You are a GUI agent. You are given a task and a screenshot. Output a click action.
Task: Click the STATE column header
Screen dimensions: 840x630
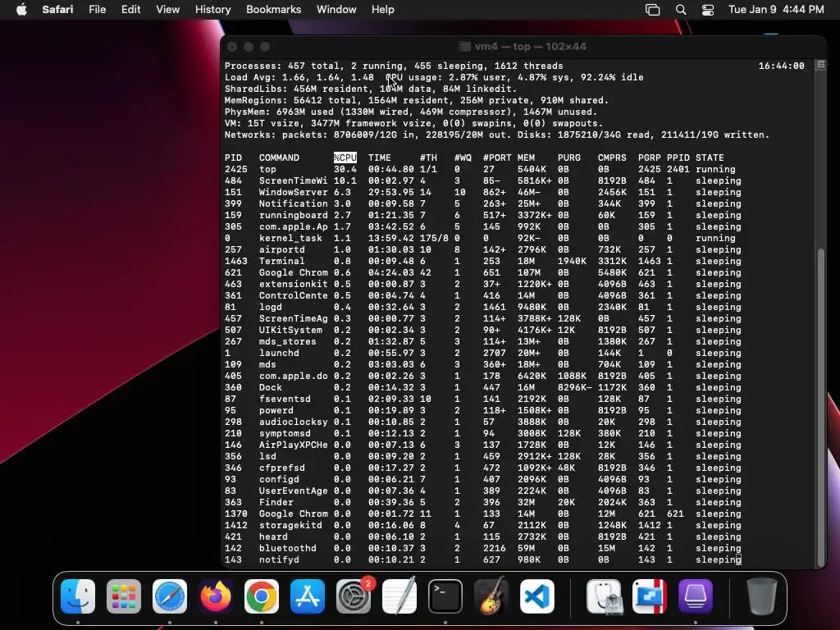pyautogui.click(x=710, y=157)
